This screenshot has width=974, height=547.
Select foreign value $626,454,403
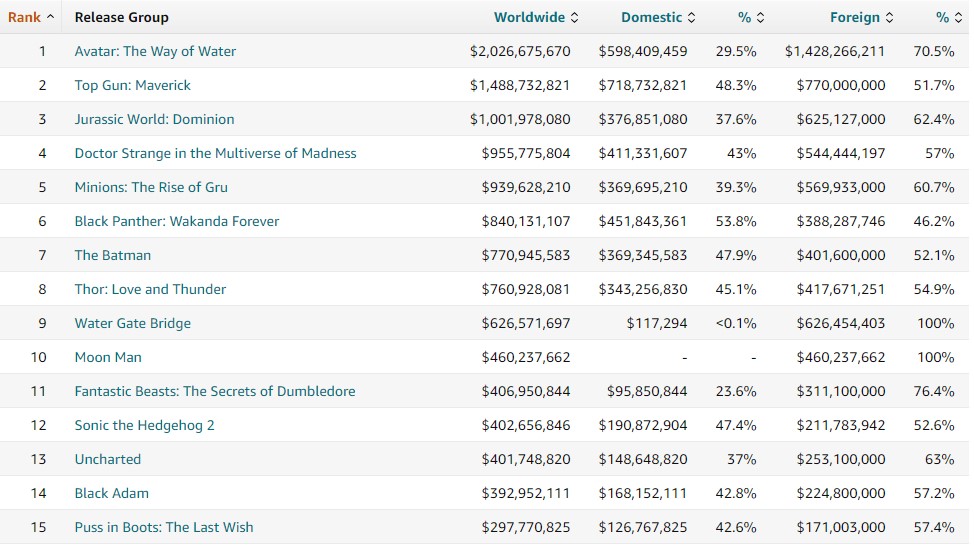click(x=841, y=323)
